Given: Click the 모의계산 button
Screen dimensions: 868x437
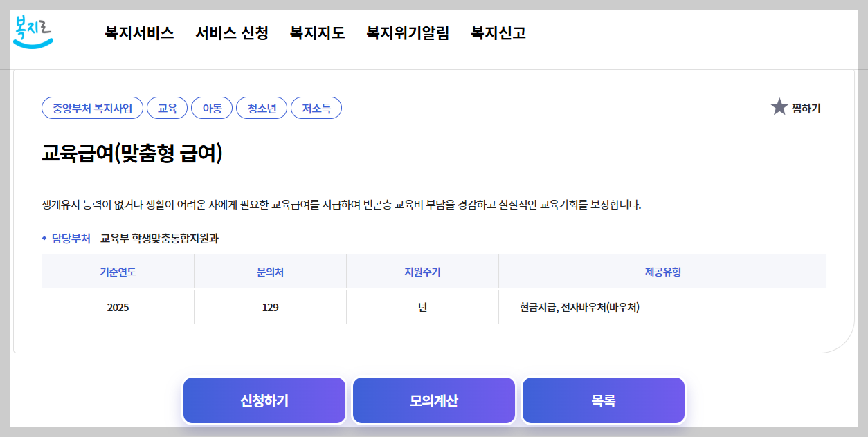Looking at the screenshot, I should click(x=434, y=400).
